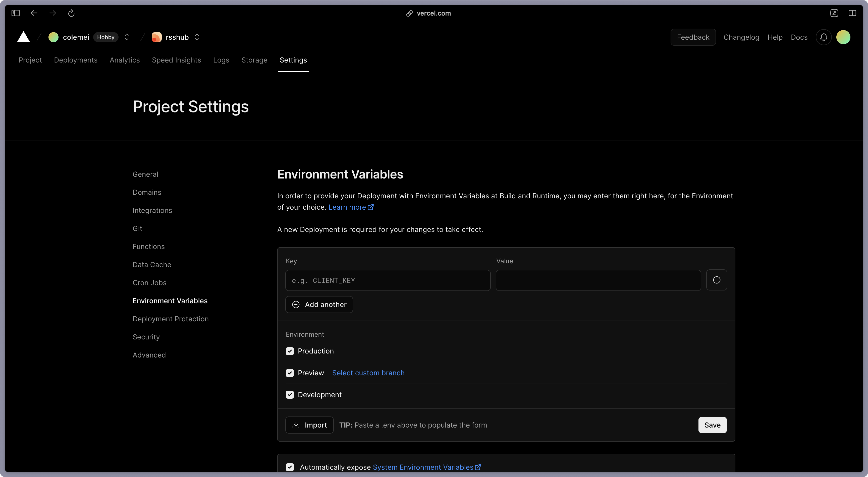Reload the page with refresh icon

click(x=71, y=13)
